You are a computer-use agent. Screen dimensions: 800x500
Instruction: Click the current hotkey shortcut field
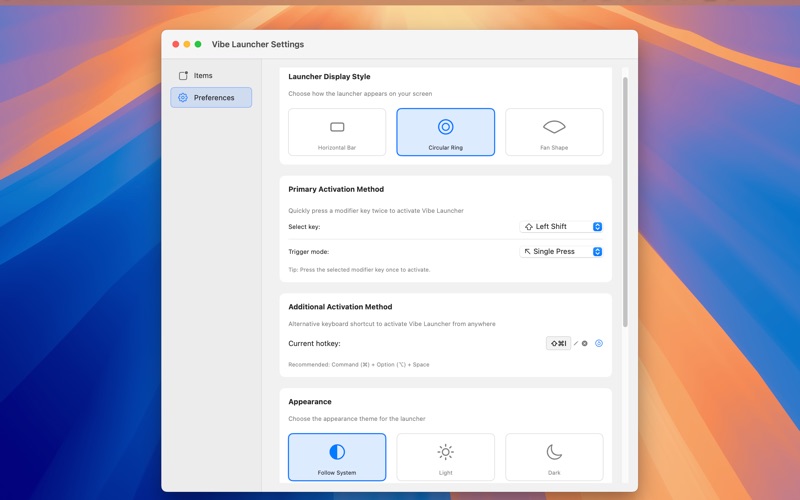(x=558, y=343)
